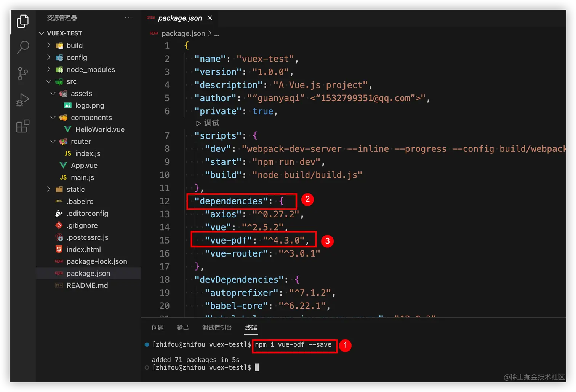Click the 资源管理器 panel title
Viewport: 576px width, 392px height.
[62, 18]
